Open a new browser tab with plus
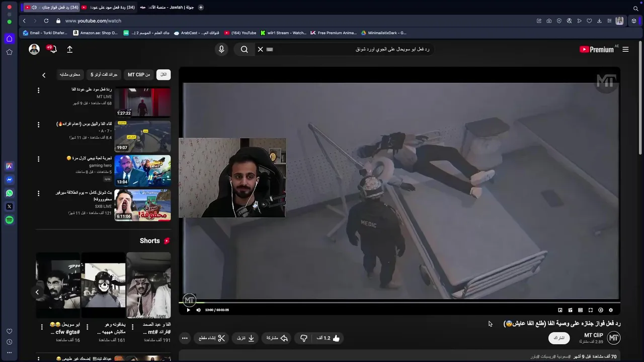The image size is (644, 362). (x=201, y=8)
